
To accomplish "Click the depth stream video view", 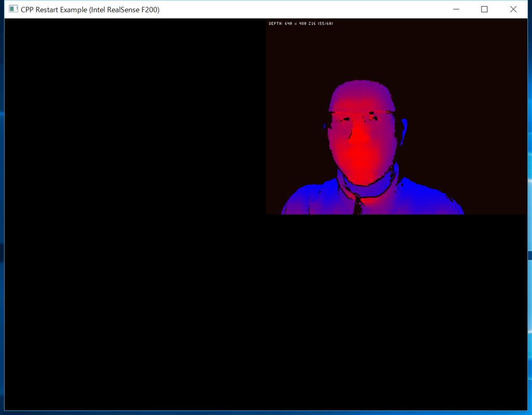I will (x=396, y=116).
